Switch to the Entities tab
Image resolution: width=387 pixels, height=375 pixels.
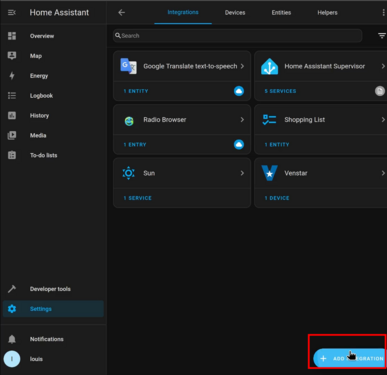[281, 13]
